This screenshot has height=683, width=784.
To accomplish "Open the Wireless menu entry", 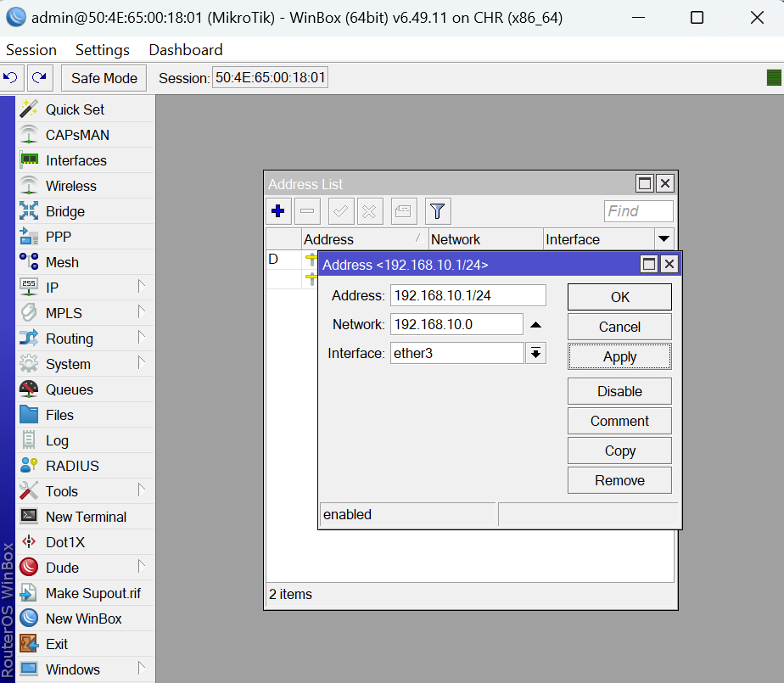I will click(85, 186).
